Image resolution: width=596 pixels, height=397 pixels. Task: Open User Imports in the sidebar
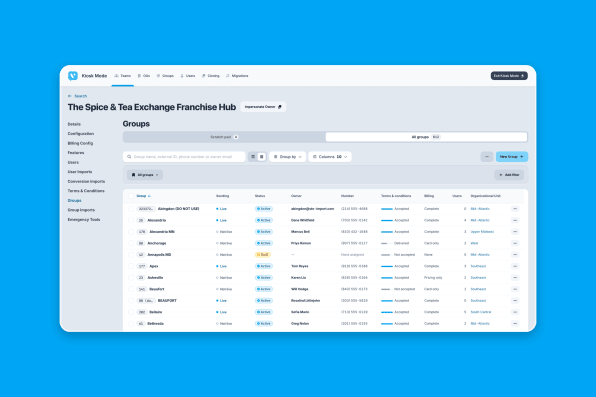pyautogui.click(x=80, y=172)
